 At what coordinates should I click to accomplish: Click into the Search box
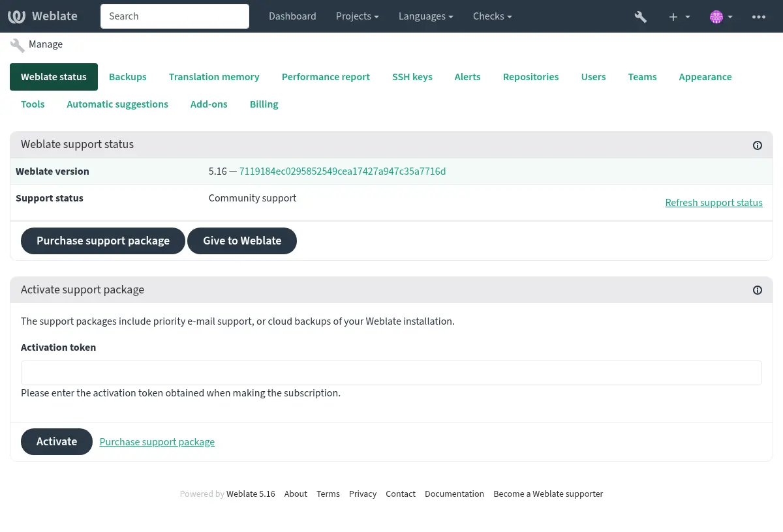coord(175,16)
